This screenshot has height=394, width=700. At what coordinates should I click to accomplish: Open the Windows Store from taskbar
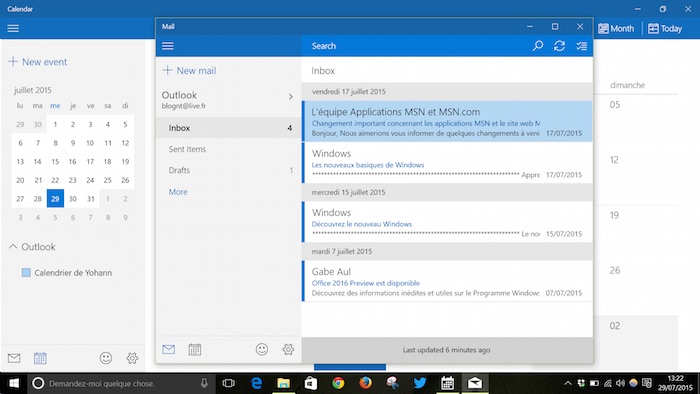pos(311,383)
